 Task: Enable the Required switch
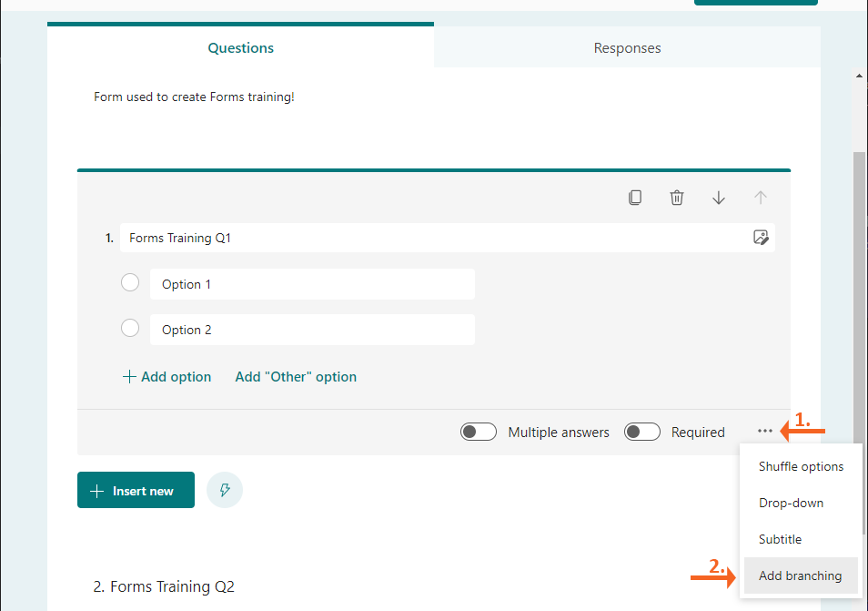[x=642, y=432]
